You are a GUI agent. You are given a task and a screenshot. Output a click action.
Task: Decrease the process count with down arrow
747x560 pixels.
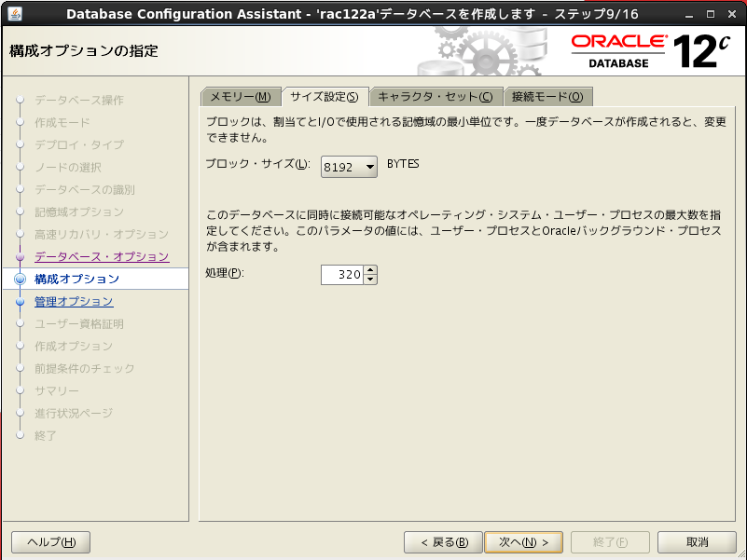pyautogui.click(x=370, y=280)
